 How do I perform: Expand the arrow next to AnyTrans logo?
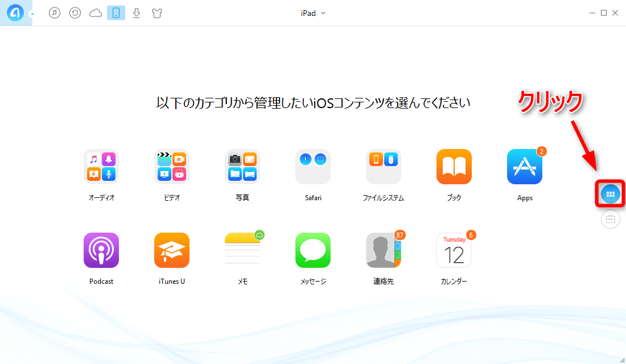pyautogui.click(x=32, y=14)
